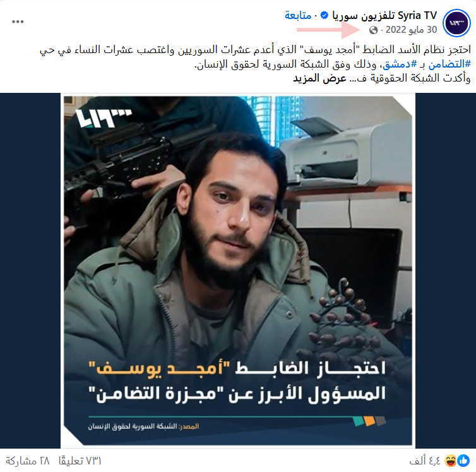Show the ٢٨ مشاركة shares list
Image resolution: width=476 pixels, height=472 pixels.
point(28,461)
